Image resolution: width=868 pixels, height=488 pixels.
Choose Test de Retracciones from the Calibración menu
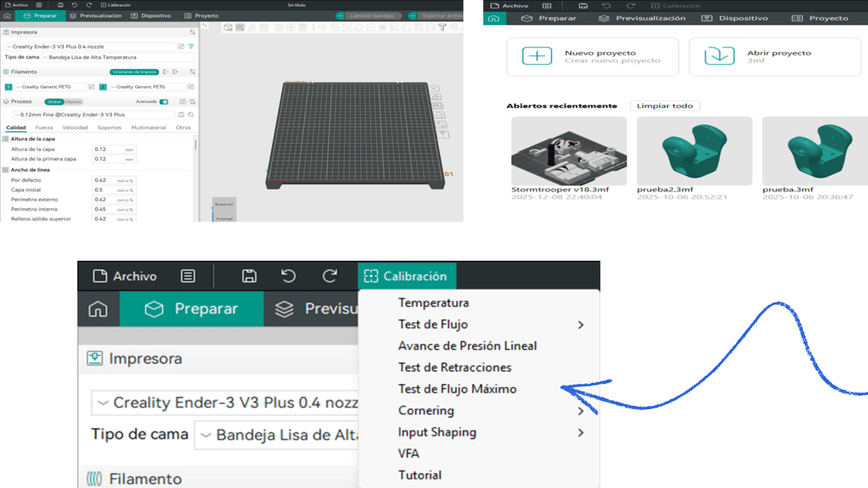(454, 367)
